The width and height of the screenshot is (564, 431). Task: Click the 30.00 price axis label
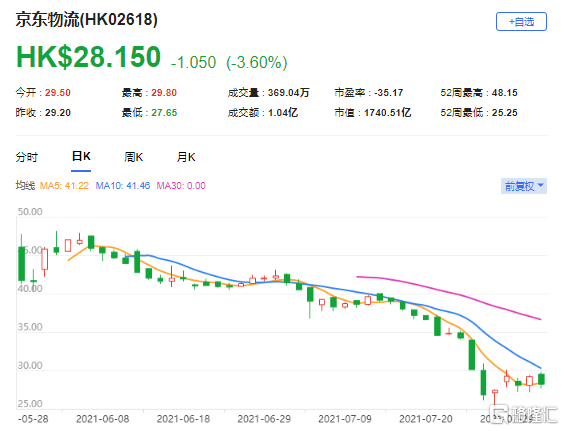pos(30,366)
